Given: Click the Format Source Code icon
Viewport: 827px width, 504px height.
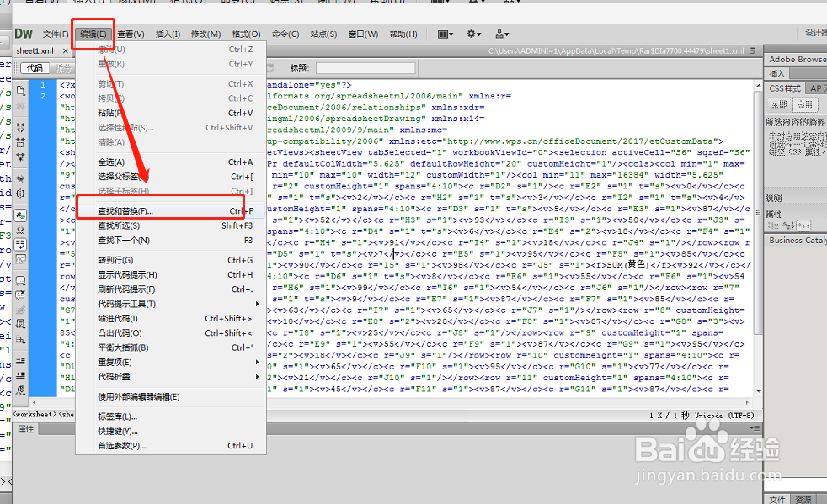Looking at the screenshot, I should click(20, 390).
